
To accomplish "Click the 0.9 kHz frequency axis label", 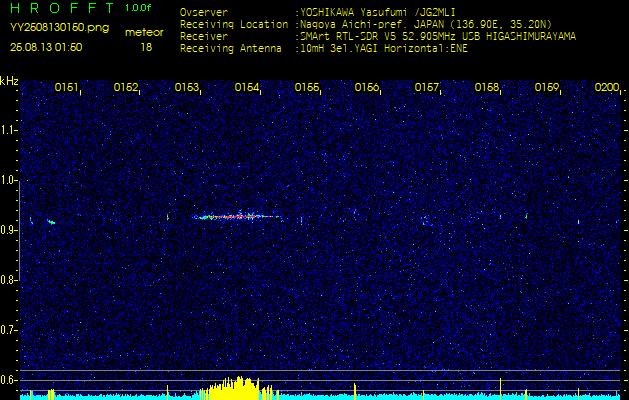I will point(8,230).
